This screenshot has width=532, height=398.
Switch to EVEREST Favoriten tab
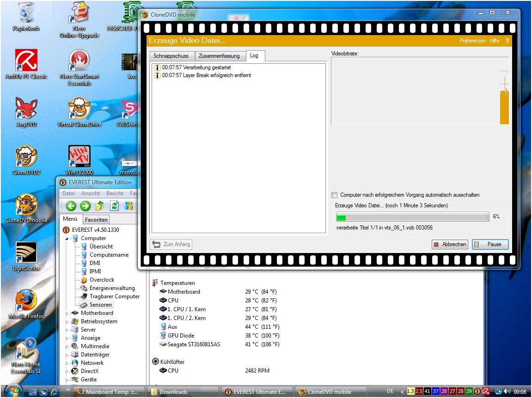click(96, 220)
